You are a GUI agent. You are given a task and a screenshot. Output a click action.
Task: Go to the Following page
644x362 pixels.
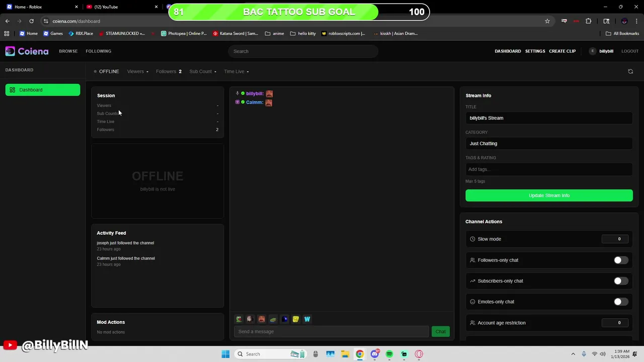click(x=98, y=51)
